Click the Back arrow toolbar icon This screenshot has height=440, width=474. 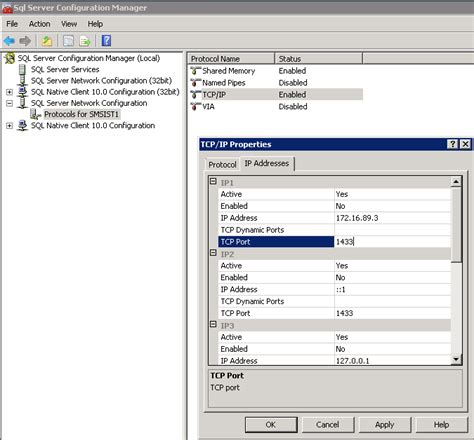click(x=9, y=41)
